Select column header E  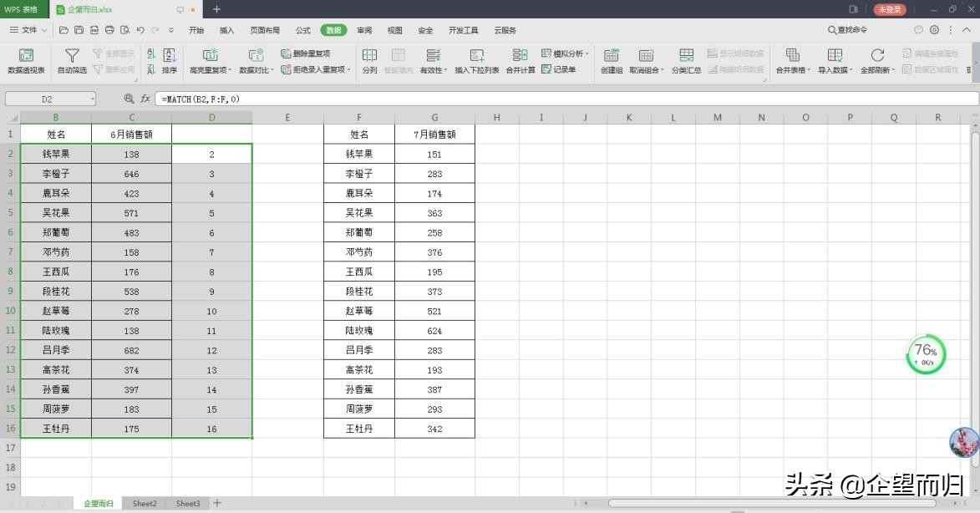click(287, 118)
